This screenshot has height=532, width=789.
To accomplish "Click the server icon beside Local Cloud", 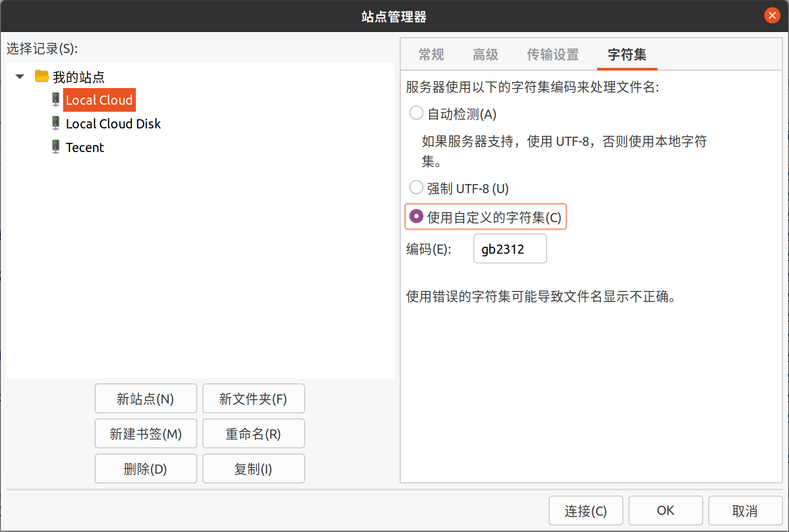I will pos(56,99).
